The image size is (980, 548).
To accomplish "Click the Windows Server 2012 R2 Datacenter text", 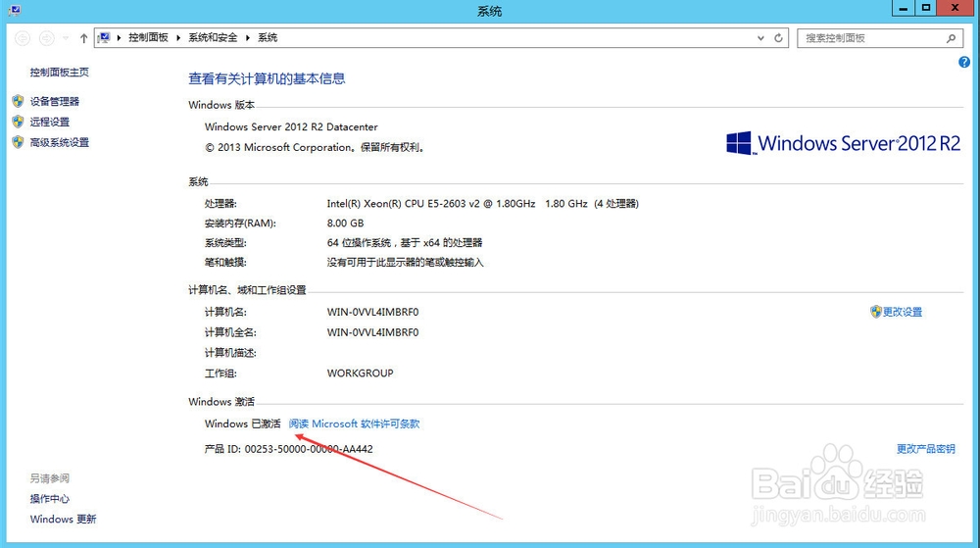I will point(291,126).
